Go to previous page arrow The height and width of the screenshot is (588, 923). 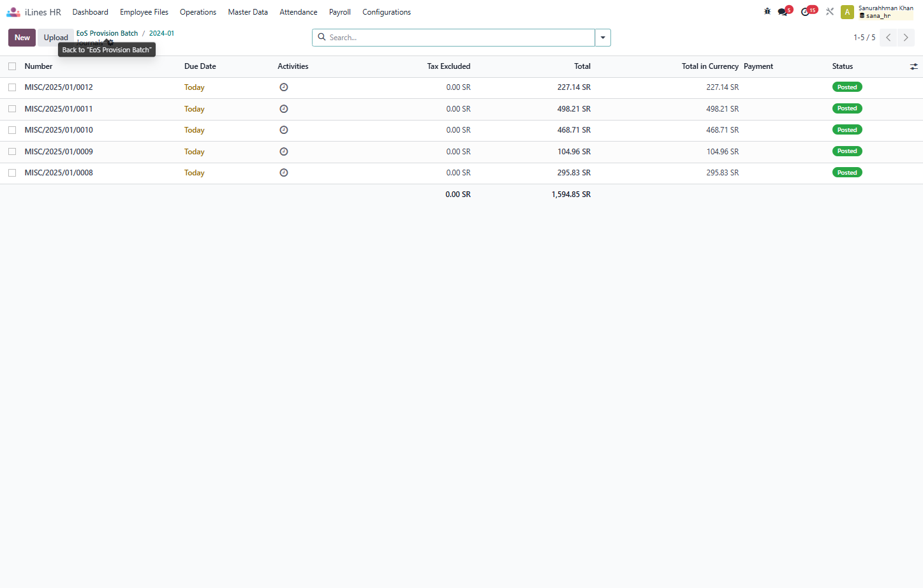point(888,38)
